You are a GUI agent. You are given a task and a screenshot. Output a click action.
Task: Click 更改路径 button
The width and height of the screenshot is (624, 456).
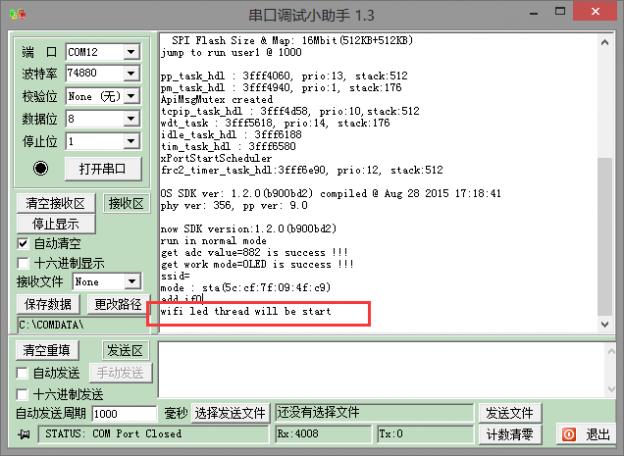tap(118, 304)
